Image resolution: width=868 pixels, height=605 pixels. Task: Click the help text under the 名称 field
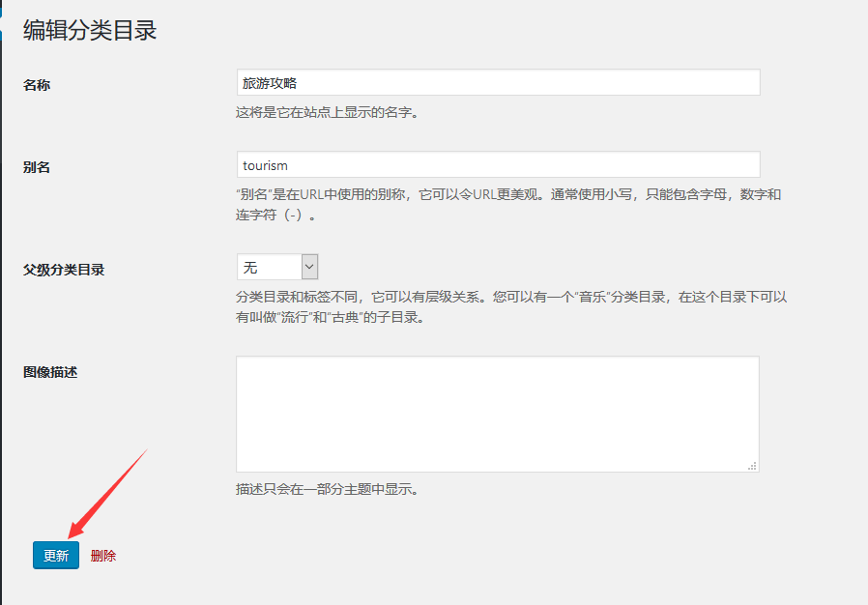point(327,112)
